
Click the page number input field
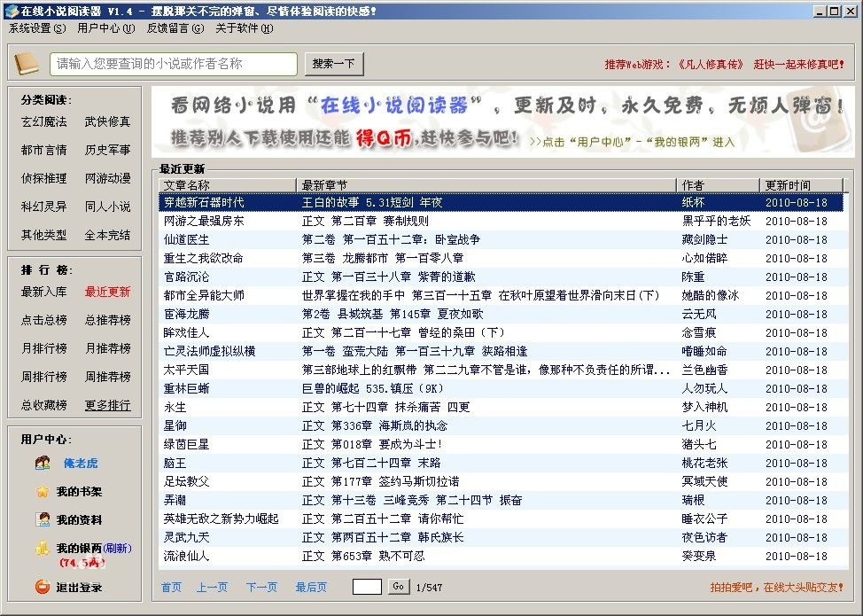tap(369, 587)
